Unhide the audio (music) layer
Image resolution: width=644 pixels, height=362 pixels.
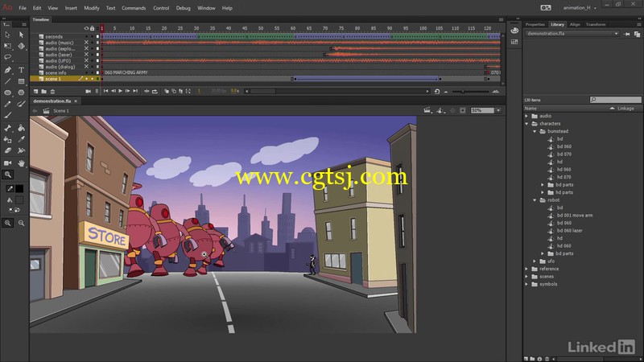pyautogui.click(x=86, y=43)
